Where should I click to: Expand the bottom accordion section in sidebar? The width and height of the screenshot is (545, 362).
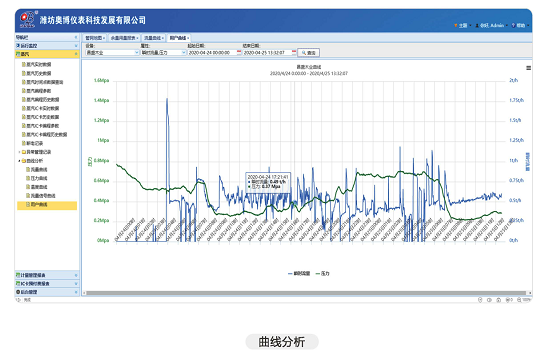(x=47, y=292)
